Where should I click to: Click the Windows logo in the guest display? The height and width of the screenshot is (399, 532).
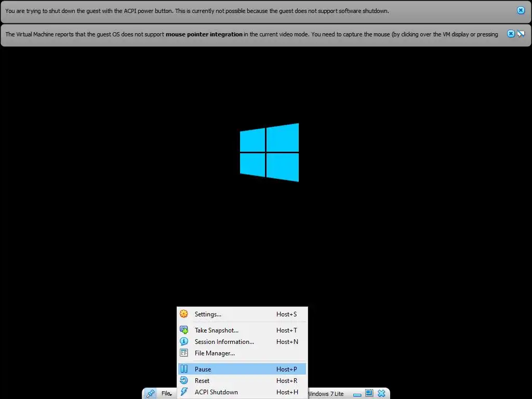[x=270, y=152]
